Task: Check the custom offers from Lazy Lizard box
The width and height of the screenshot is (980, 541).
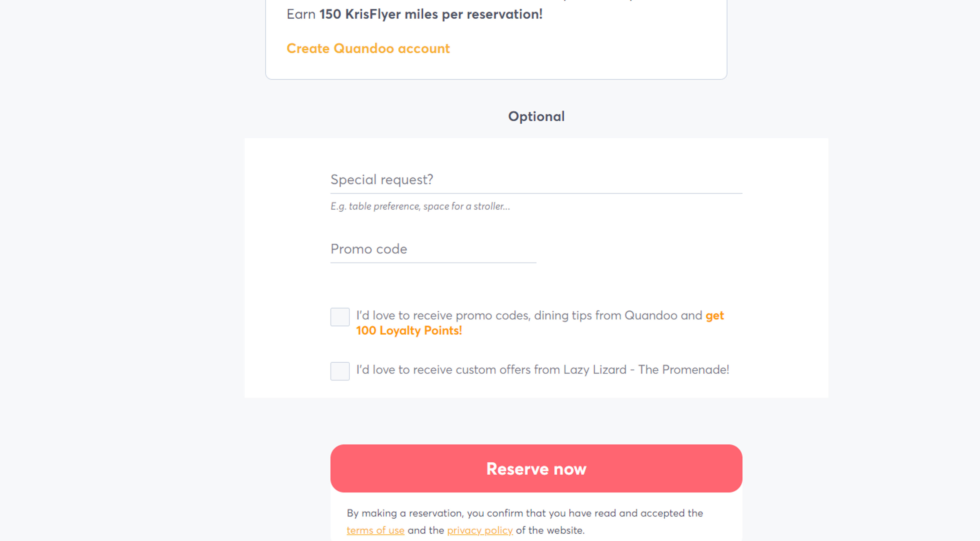Action: (x=340, y=371)
